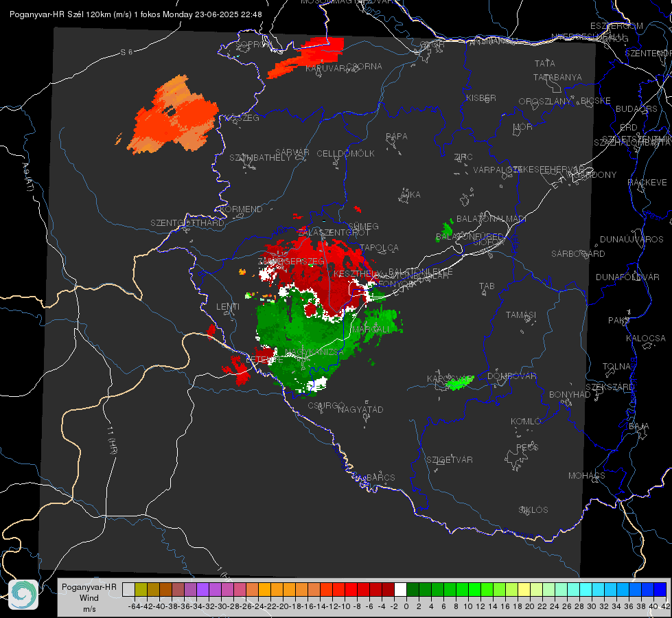Click the SZEKSZARD city label
Screen dimensions: 672x618
pyautogui.click(x=610, y=387)
